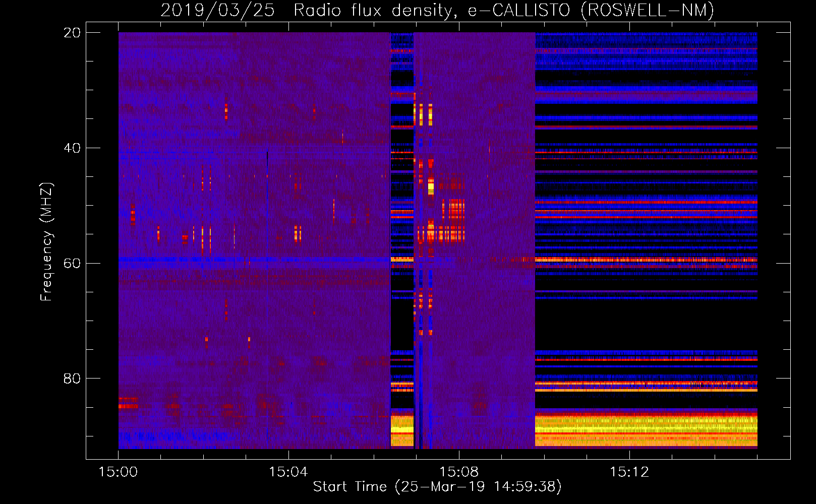Click the 60 frequency tick label
Viewport: 816px width, 504px height.
click(72, 264)
